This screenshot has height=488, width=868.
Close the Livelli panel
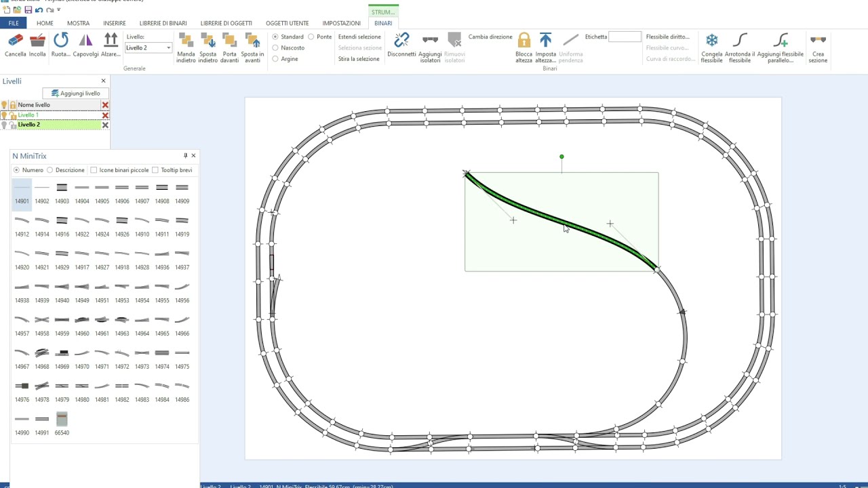(x=103, y=81)
